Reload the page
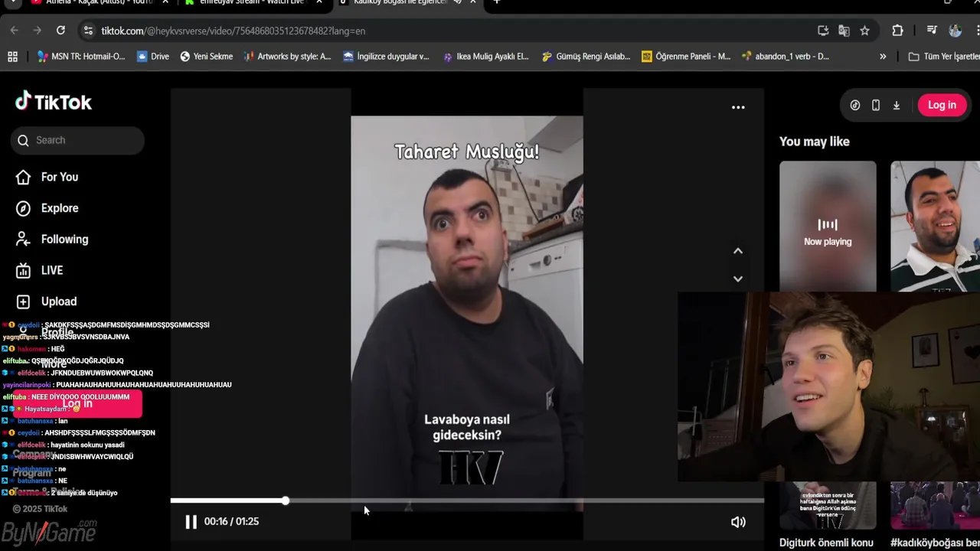The image size is (980, 551). [60, 31]
